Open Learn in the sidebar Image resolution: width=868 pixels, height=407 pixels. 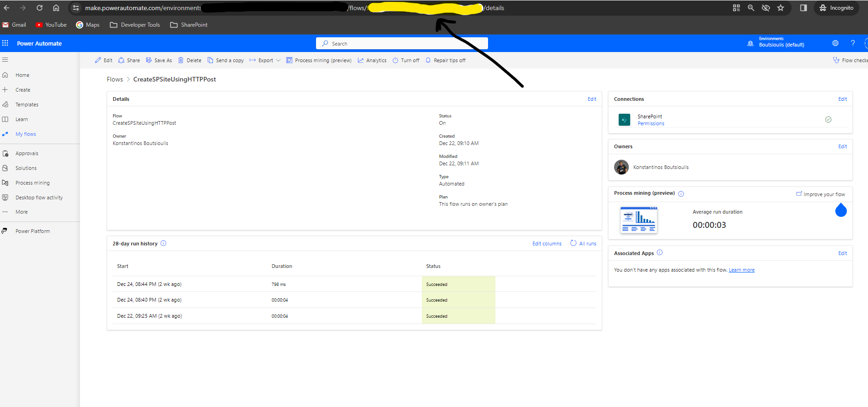22,119
